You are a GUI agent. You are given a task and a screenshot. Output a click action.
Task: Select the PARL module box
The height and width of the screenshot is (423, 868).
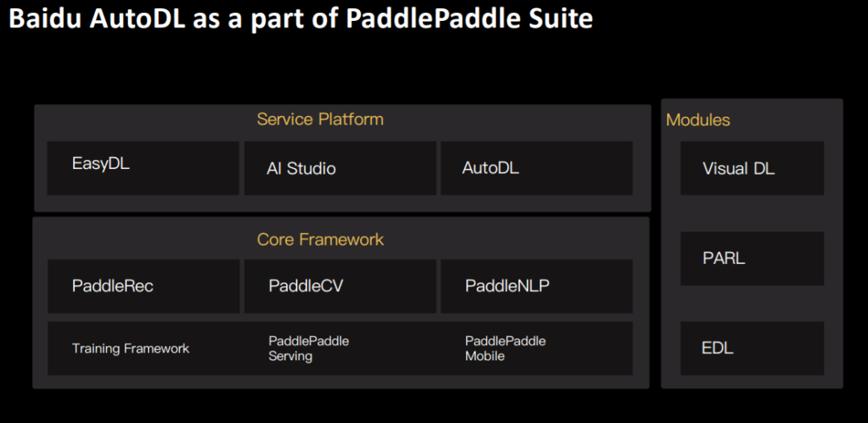point(751,258)
